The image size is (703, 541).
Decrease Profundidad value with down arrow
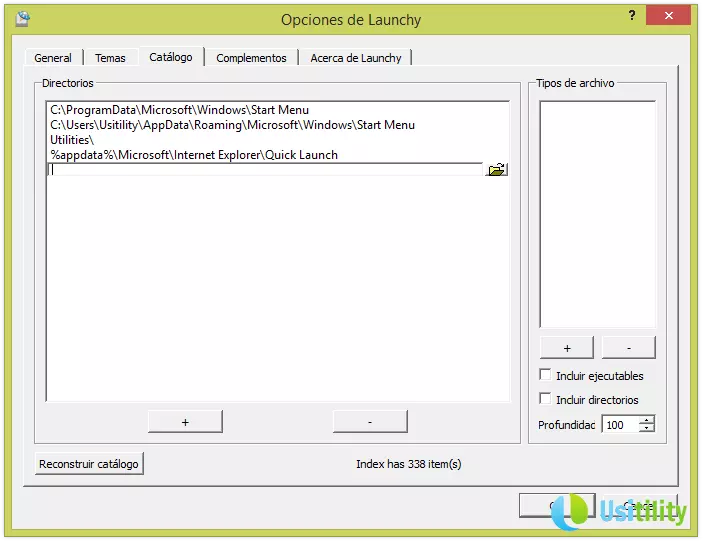pos(646,430)
